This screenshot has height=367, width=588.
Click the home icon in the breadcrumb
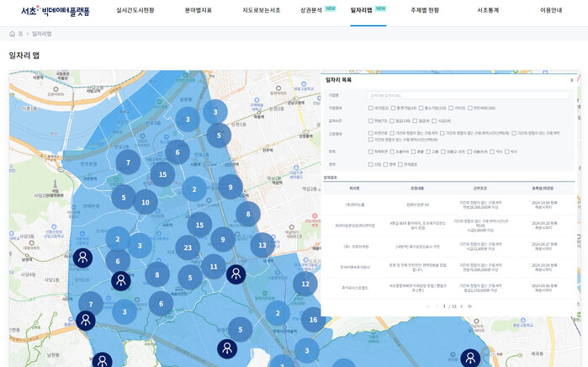click(x=13, y=34)
